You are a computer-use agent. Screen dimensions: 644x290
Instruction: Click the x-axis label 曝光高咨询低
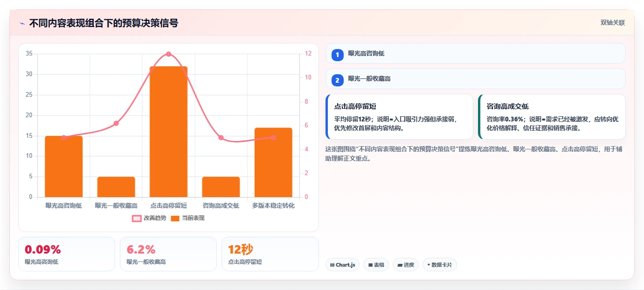pos(64,205)
